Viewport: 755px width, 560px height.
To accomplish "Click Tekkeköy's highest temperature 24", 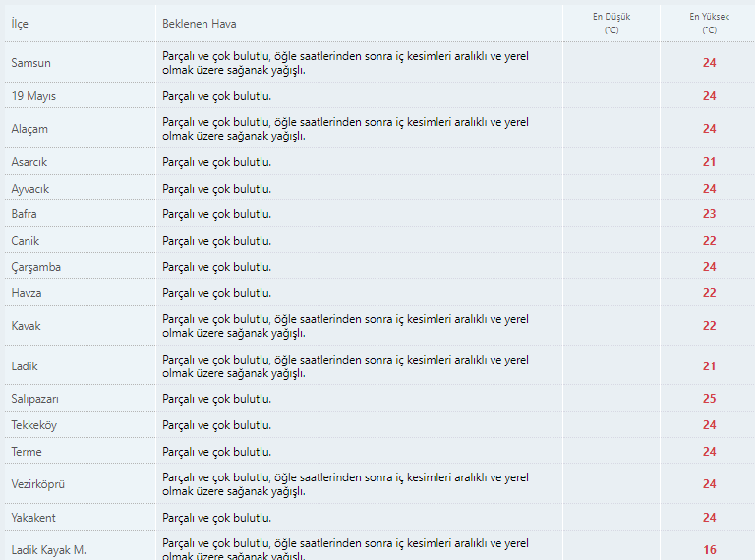I will pos(709,424).
